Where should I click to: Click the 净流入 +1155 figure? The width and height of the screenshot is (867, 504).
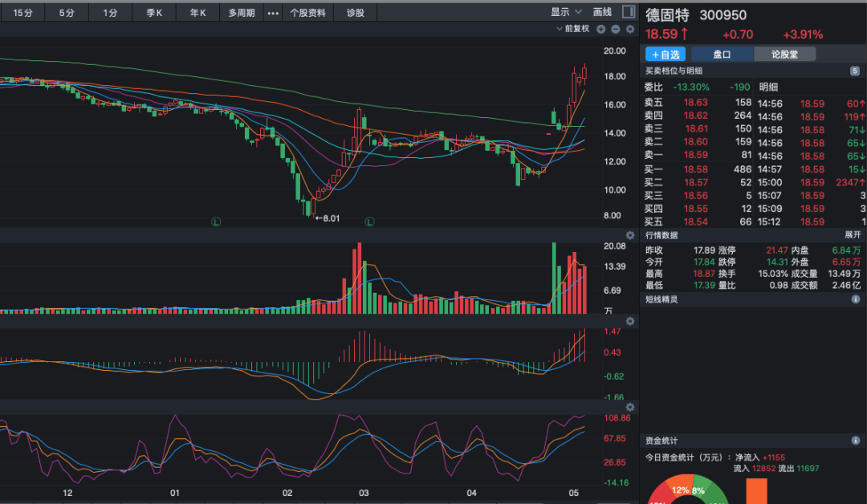pyautogui.click(x=774, y=457)
